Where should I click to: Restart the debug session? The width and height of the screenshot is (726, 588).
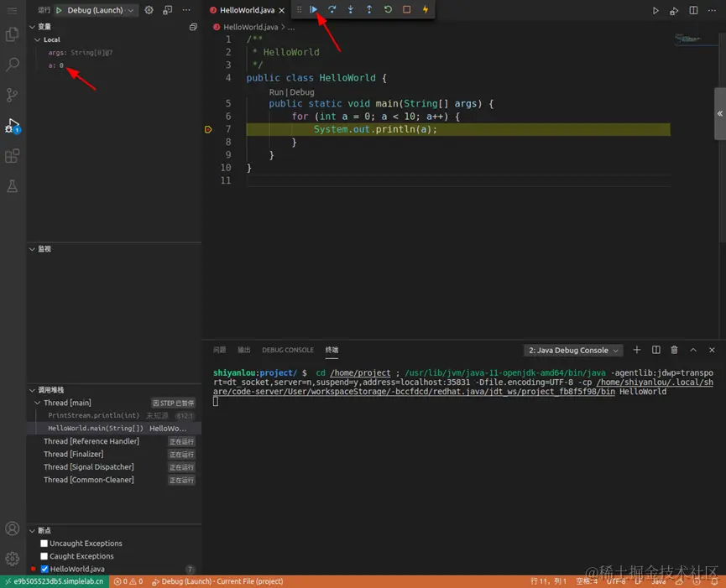point(388,10)
